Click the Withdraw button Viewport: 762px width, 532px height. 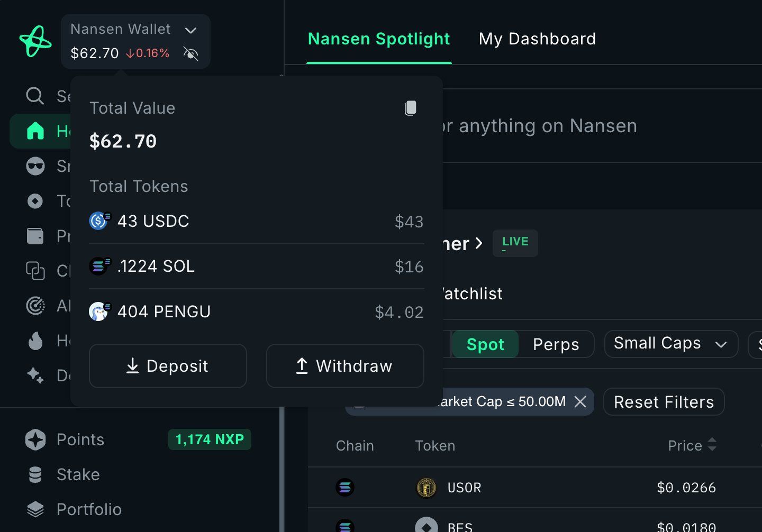click(345, 366)
